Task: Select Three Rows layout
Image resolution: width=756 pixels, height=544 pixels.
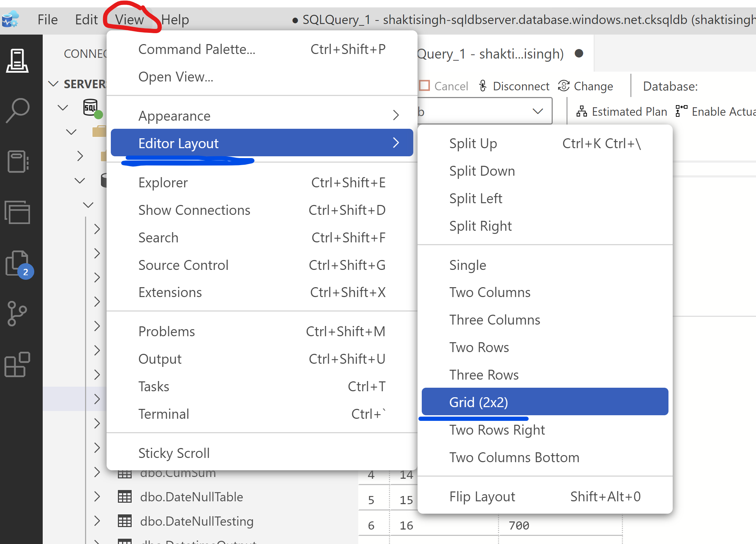Action: (545, 375)
